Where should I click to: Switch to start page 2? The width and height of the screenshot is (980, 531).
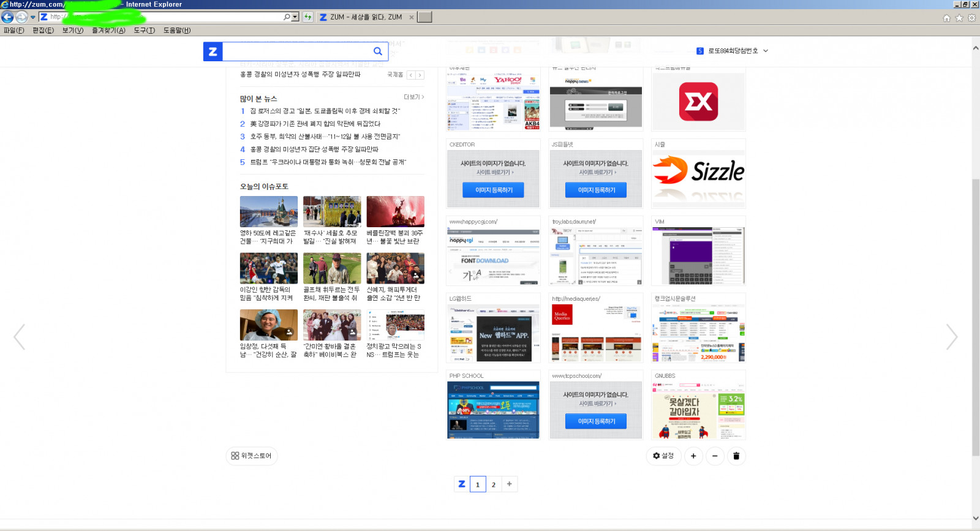(x=494, y=484)
